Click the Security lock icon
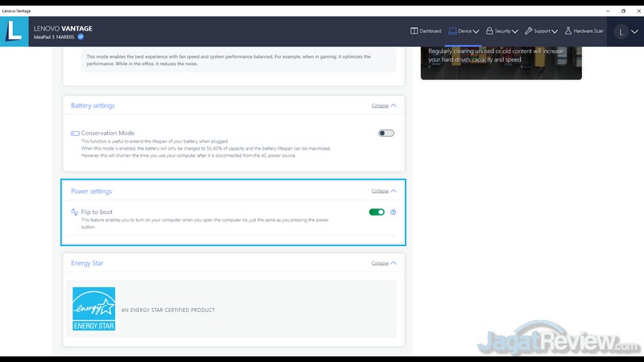This screenshot has height=362, width=644. click(x=489, y=31)
